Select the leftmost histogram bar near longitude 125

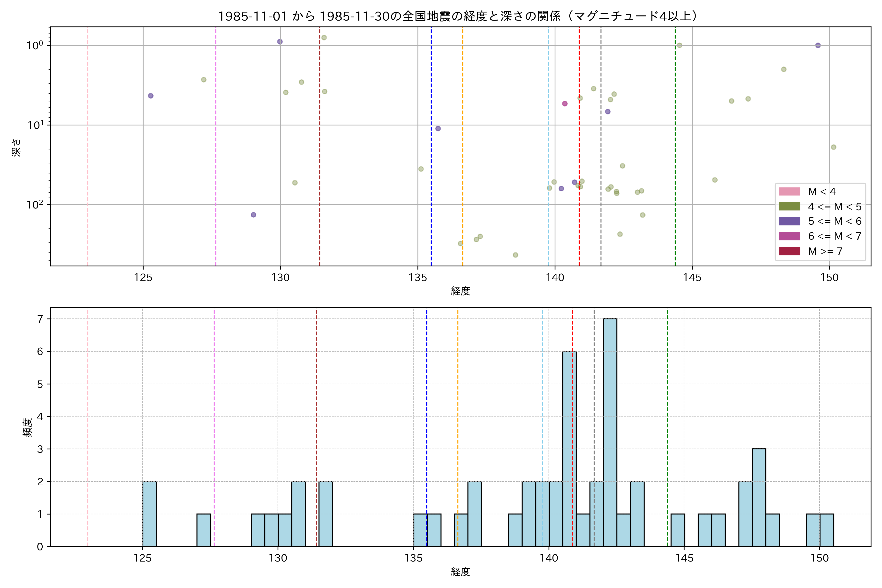coord(150,513)
